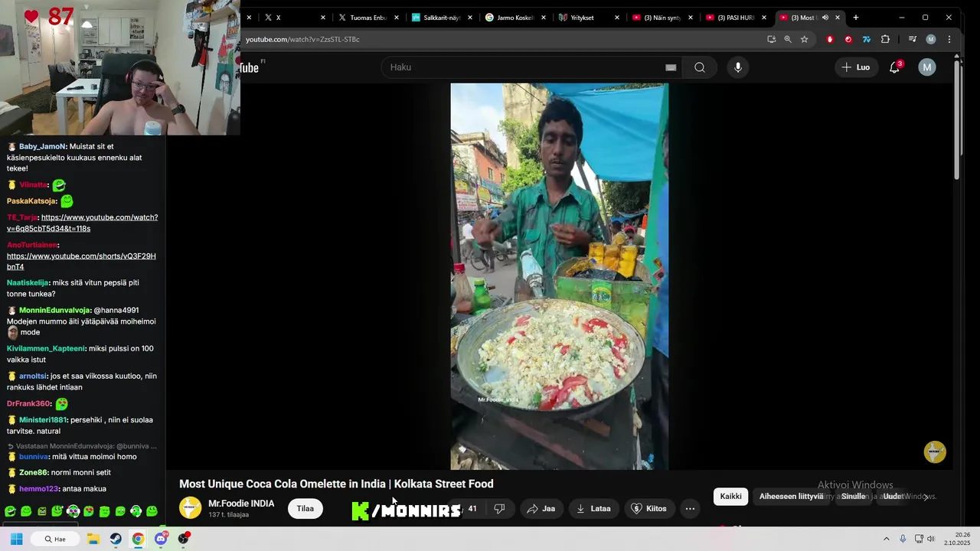This screenshot has width=980, height=551.
Task: Open the Windows Start menu
Action: [x=16, y=539]
